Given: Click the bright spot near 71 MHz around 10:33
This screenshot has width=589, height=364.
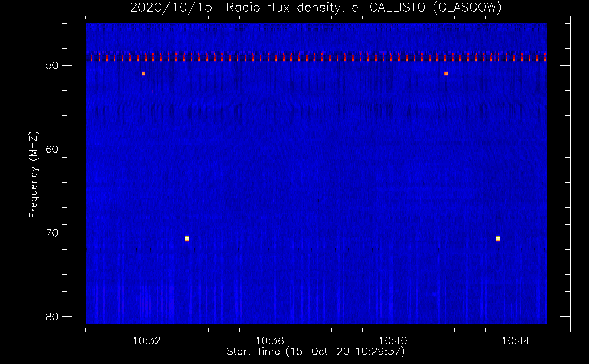Looking at the screenshot, I should 187,238.
